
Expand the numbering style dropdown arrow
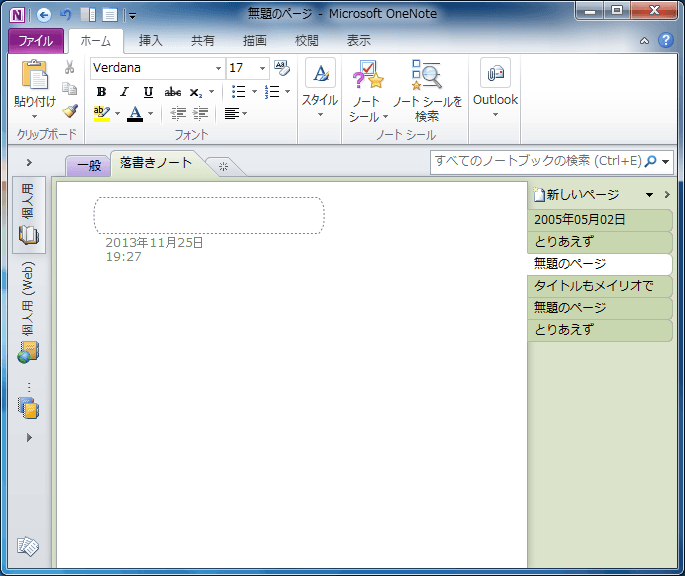point(287,92)
